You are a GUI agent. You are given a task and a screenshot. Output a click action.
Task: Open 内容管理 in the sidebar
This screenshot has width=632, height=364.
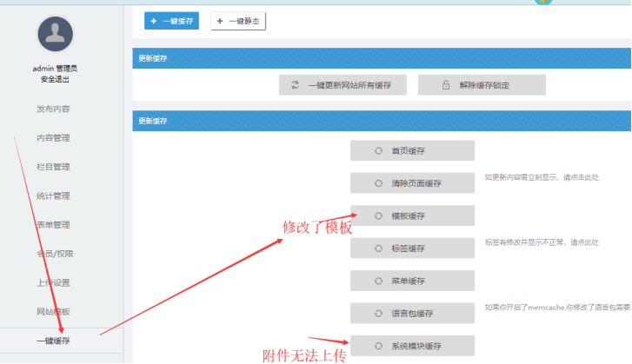pos(54,138)
